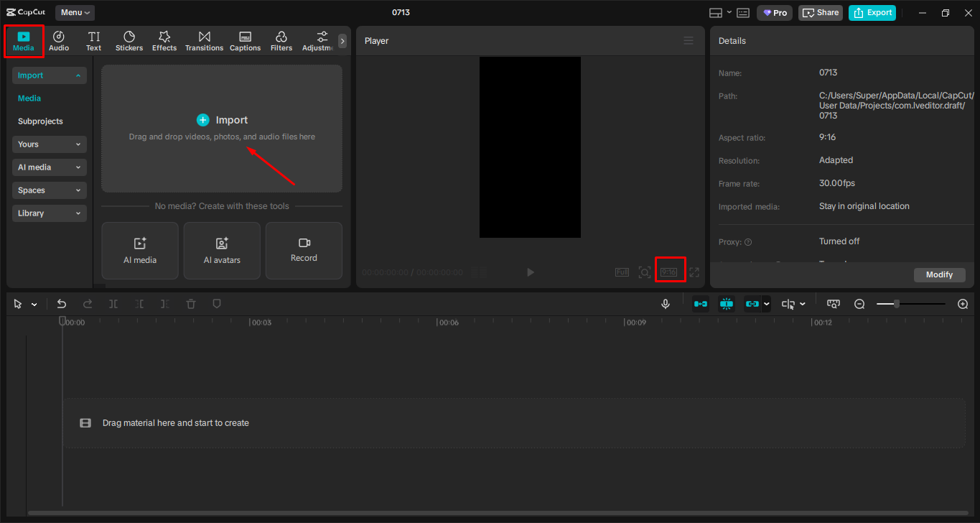Viewport: 980px width, 523px height.
Task: Collapse the Import section in the sidebar
Action: [49, 75]
